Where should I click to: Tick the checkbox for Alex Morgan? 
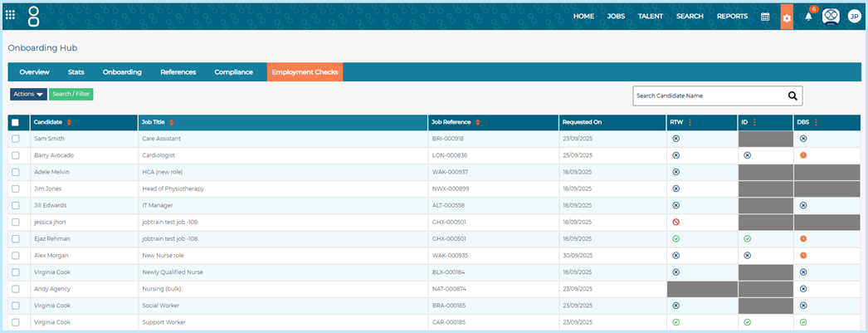[x=16, y=256]
